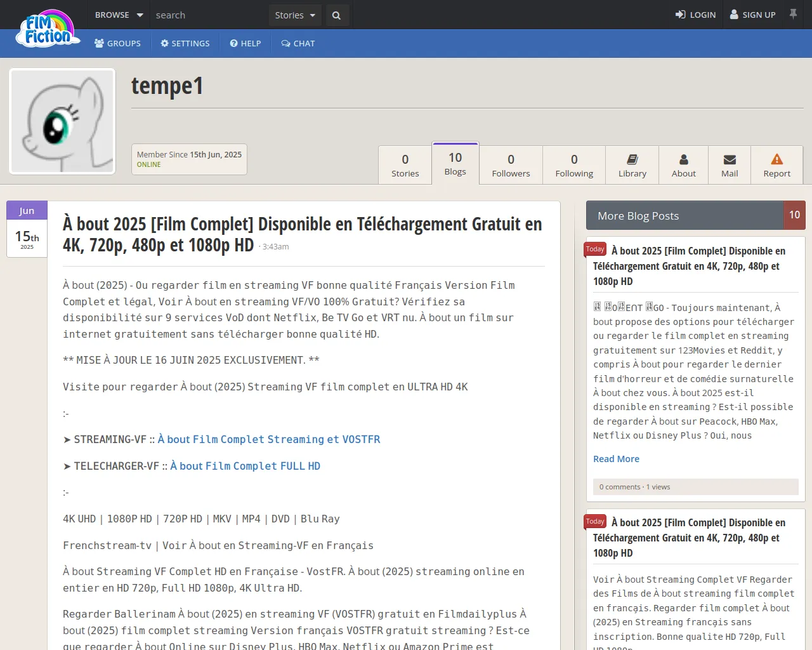Click the Sign Up button
The image size is (812, 650).
[x=753, y=15]
